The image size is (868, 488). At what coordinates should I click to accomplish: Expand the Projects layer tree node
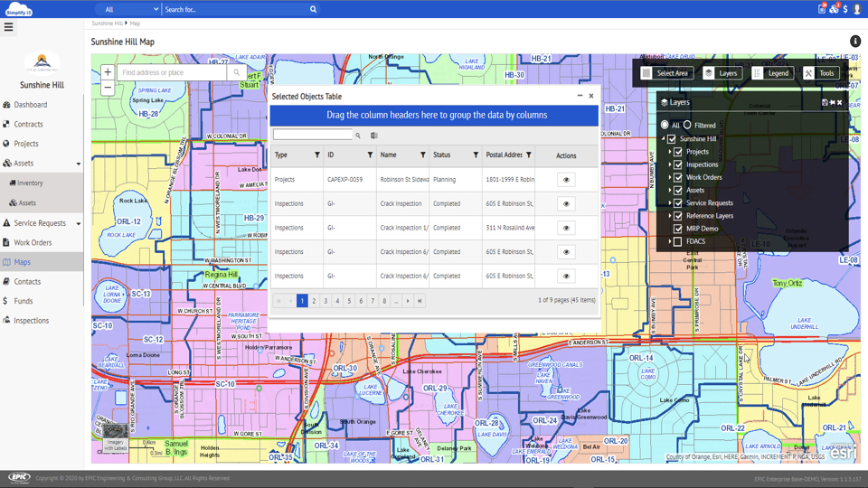point(670,152)
